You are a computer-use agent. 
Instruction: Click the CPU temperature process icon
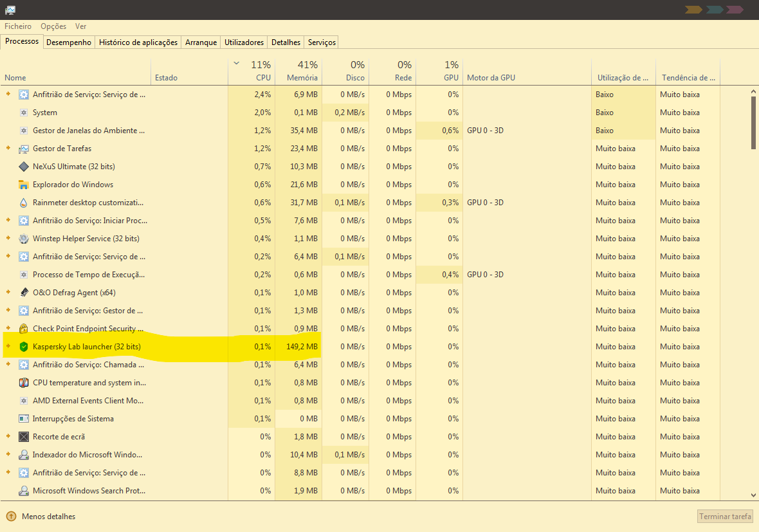click(24, 383)
